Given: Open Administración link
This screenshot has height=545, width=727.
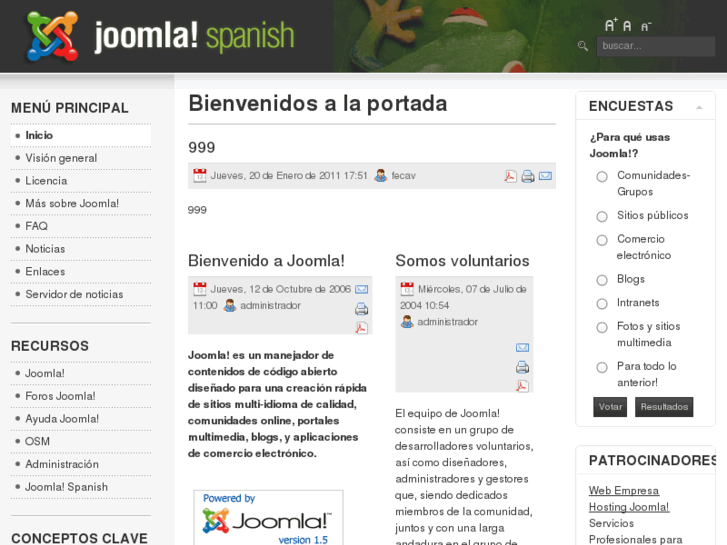Looking at the screenshot, I should 81,464.
